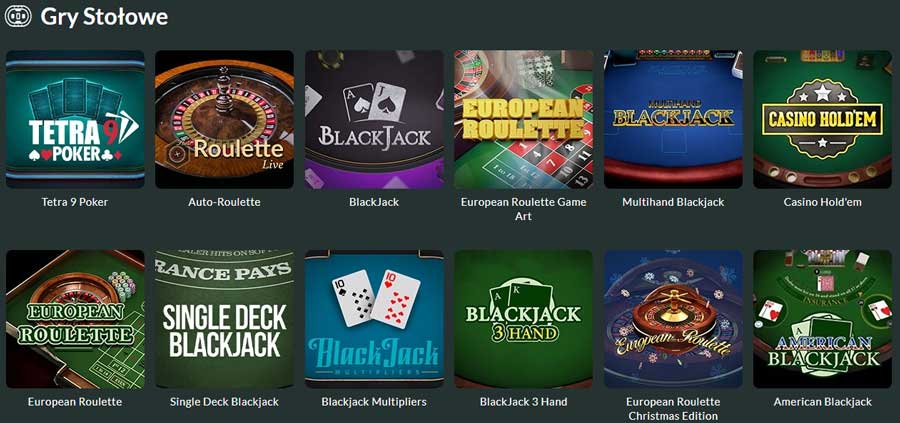Open the green-table European Roulette thumbnail
900x423 pixels.
pyautogui.click(x=75, y=319)
